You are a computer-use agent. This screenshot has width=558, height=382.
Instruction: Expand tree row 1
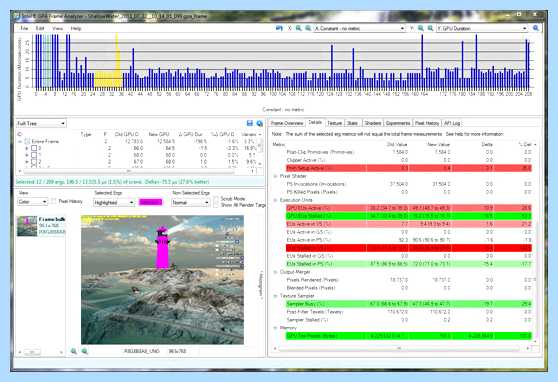pos(27,155)
